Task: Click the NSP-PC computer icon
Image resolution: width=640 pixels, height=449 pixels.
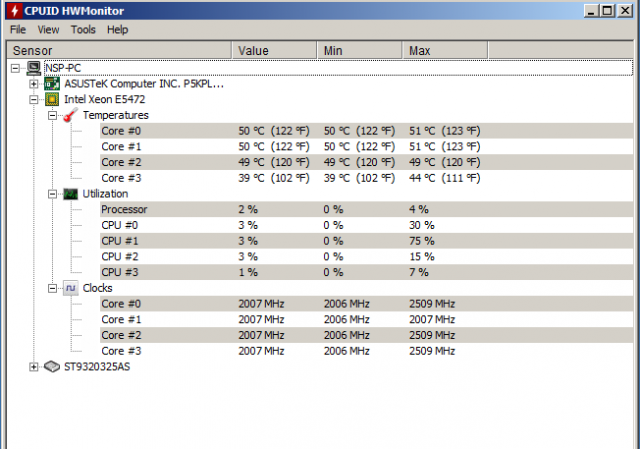Action: tap(33, 67)
